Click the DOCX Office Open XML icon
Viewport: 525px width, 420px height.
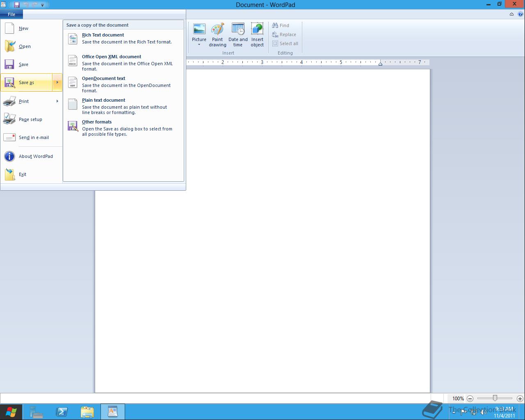click(x=73, y=60)
